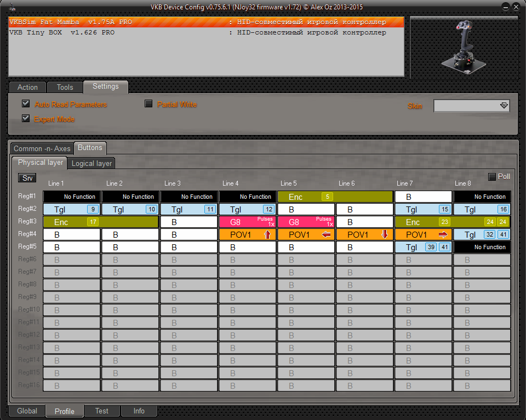Open the Test bottom tab
526x420 pixels.
point(102,411)
